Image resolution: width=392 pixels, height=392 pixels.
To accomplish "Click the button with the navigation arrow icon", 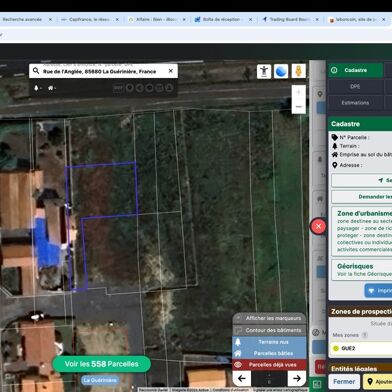I will point(362,180).
